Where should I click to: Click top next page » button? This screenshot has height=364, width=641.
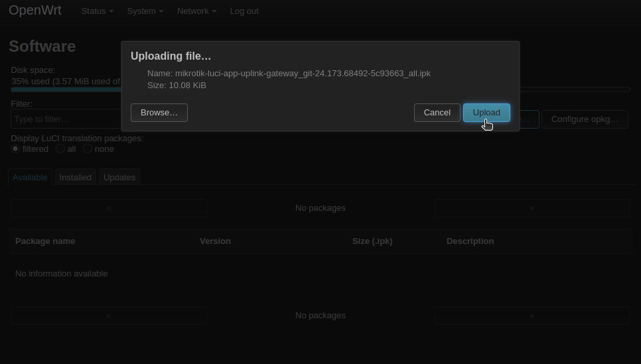(x=532, y=208)
